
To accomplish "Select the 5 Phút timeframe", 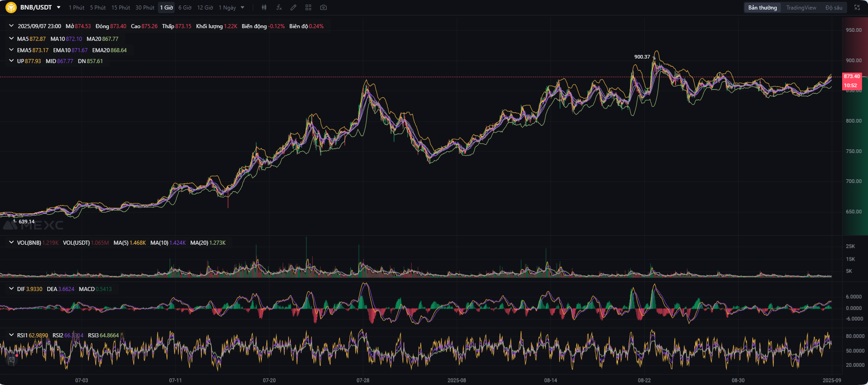I will click(x=98, y=8).
